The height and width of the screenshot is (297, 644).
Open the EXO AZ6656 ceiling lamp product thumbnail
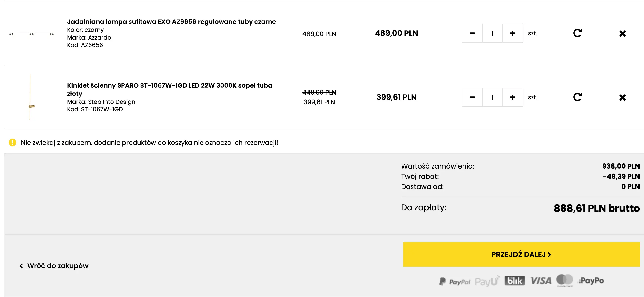click(x=31, y=34)
